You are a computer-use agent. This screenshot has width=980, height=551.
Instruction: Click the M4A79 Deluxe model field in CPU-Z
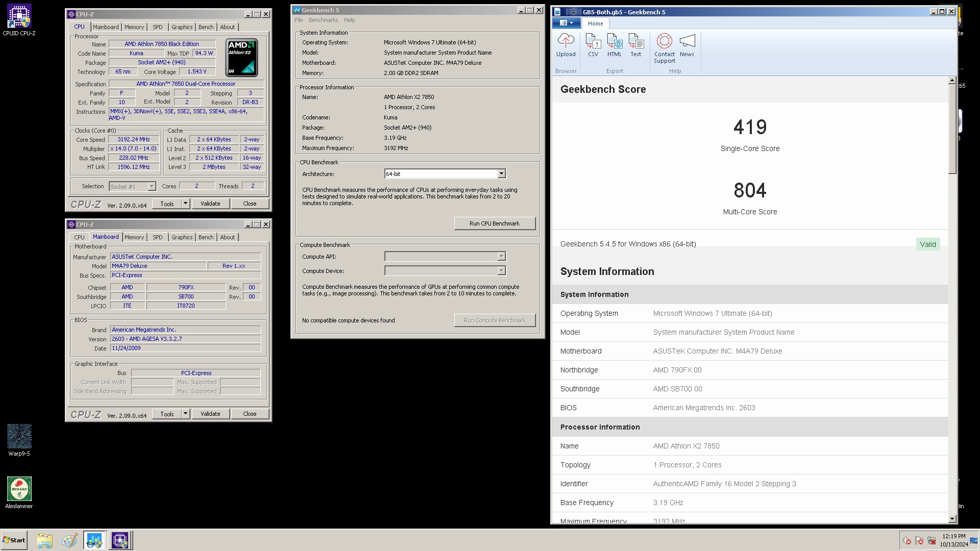pyautogui.click(x=158, y=266)
